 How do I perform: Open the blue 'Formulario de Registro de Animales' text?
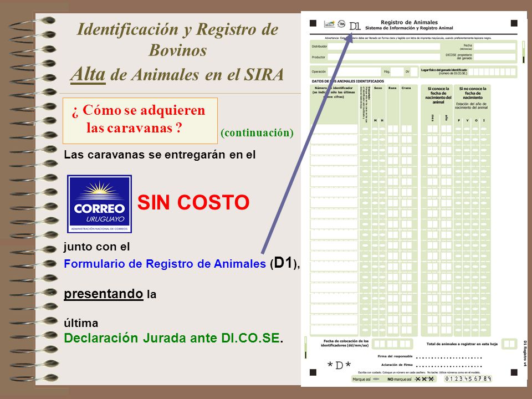tap(165, 264)
